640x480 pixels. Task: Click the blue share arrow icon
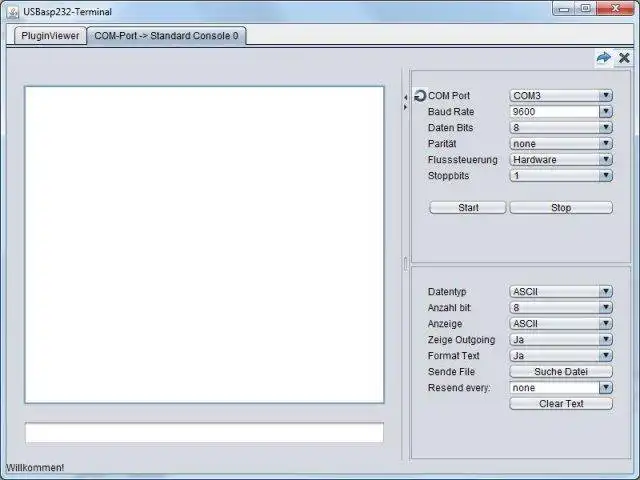pos(604,58)
